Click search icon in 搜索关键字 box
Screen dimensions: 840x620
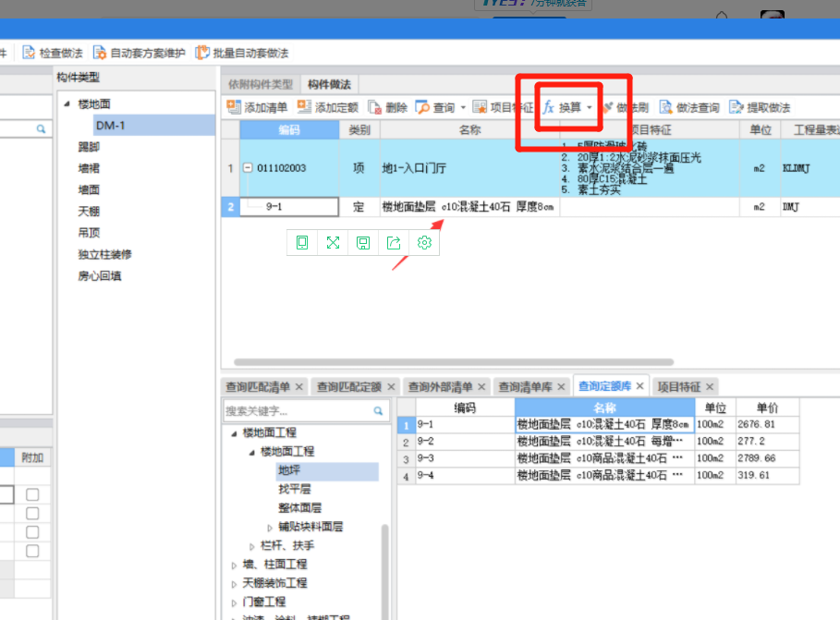coord(378,411)
